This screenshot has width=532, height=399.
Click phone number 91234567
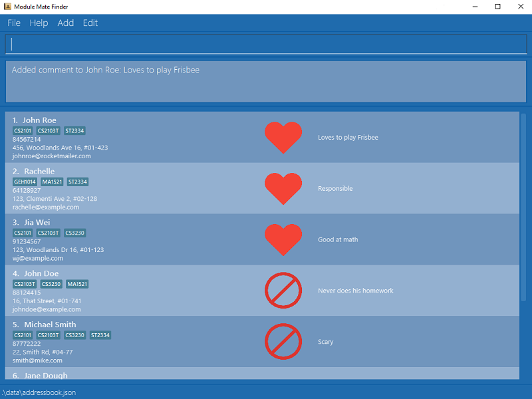point(27,241)
